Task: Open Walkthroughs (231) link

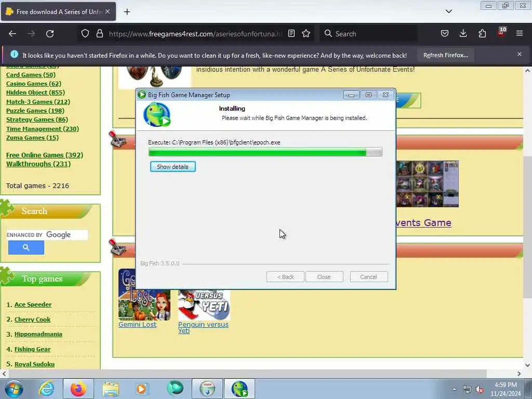Action: [38, 164]
